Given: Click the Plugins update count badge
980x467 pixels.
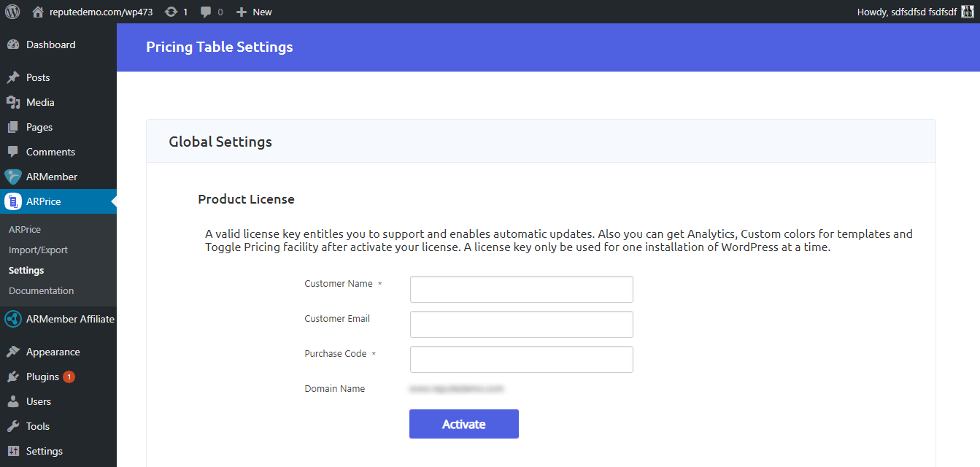Looking at the screenshot, I should [69, 377].
